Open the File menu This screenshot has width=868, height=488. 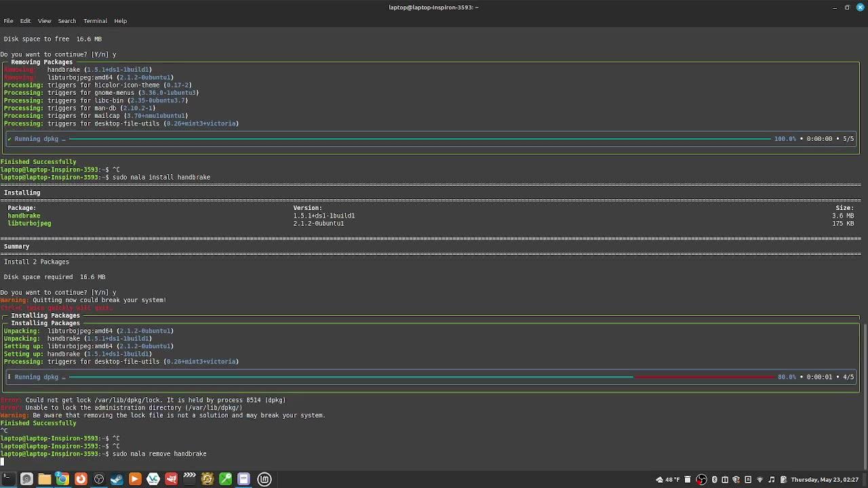click(8, 21)
